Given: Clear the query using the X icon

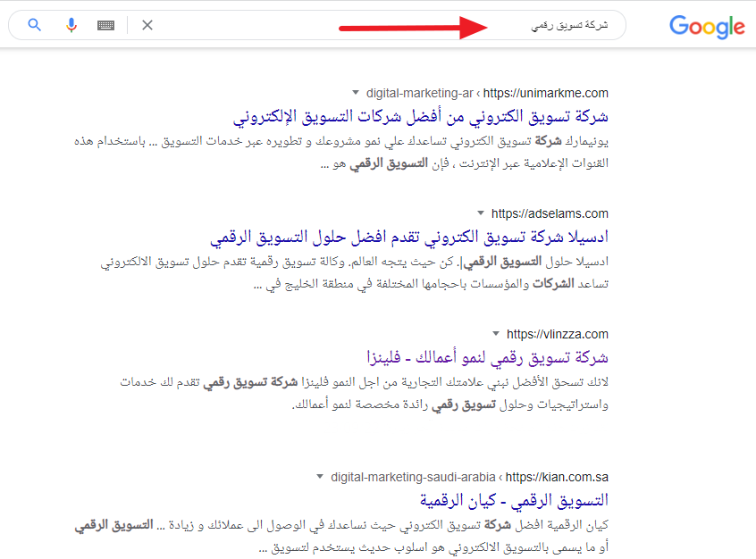Looking at the screenshot, I should coord(147,26).
